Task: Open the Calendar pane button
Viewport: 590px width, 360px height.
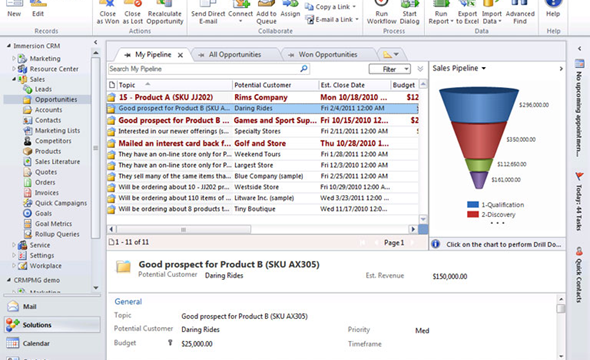Action: click(x=53, y=343)
